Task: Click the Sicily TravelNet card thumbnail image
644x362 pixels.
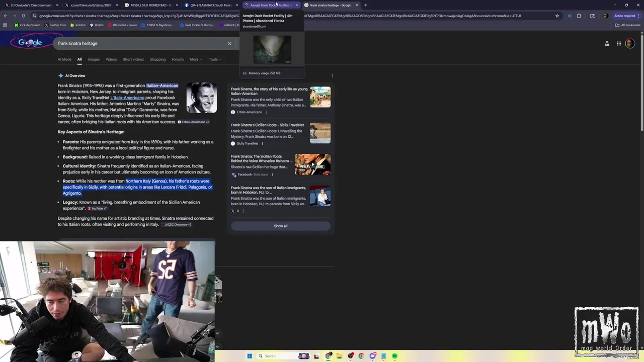Action: 320,133
